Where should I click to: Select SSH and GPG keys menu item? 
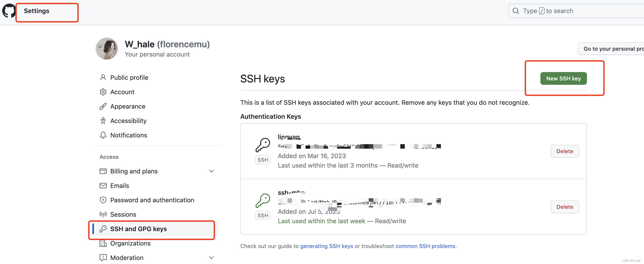pyautogui.click(x=138, y=228)
